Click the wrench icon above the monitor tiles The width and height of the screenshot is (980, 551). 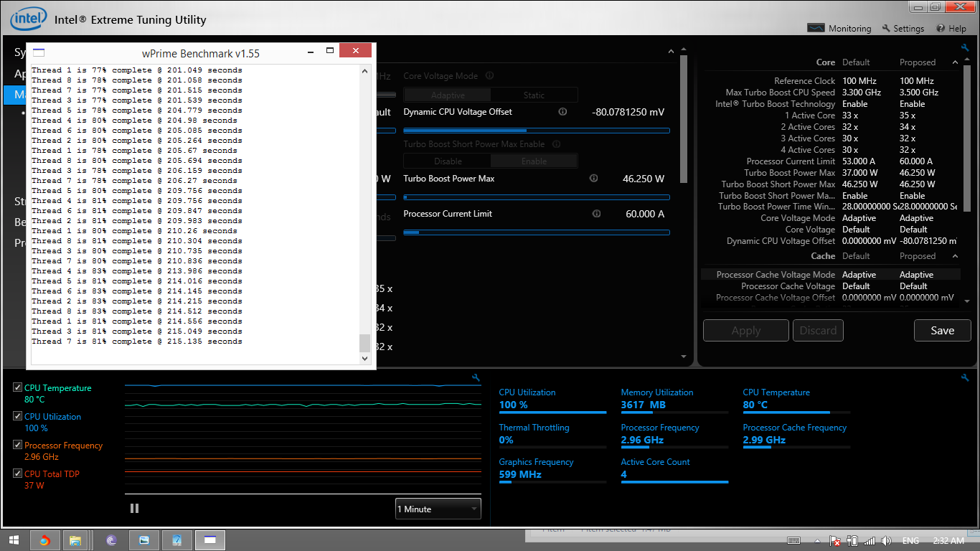[966, 377]
